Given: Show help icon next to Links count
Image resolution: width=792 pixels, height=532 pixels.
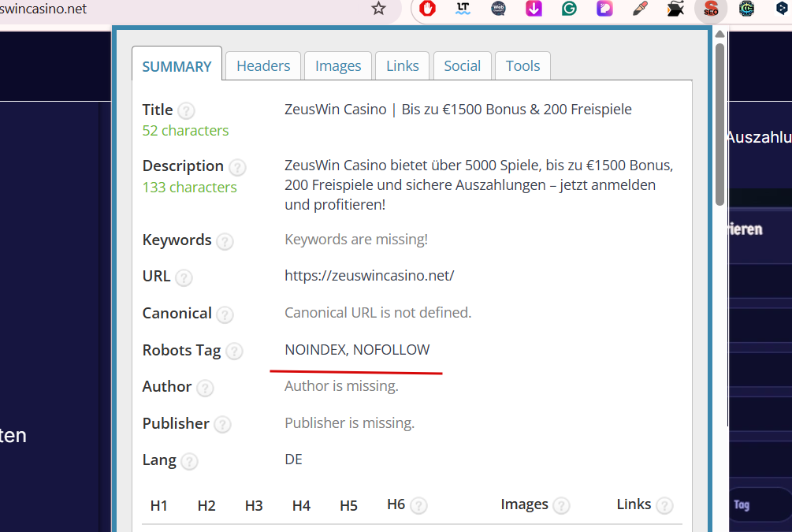Looking at the screenshot, I should coord(664,505).
